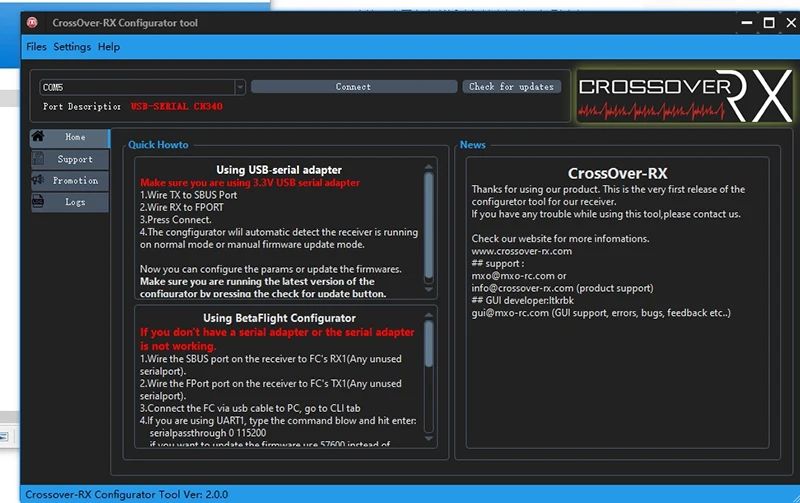Click the 'CrossOver-RX' news heading
The height and width of the screenshot is (503, 800).
coord(617,173)
